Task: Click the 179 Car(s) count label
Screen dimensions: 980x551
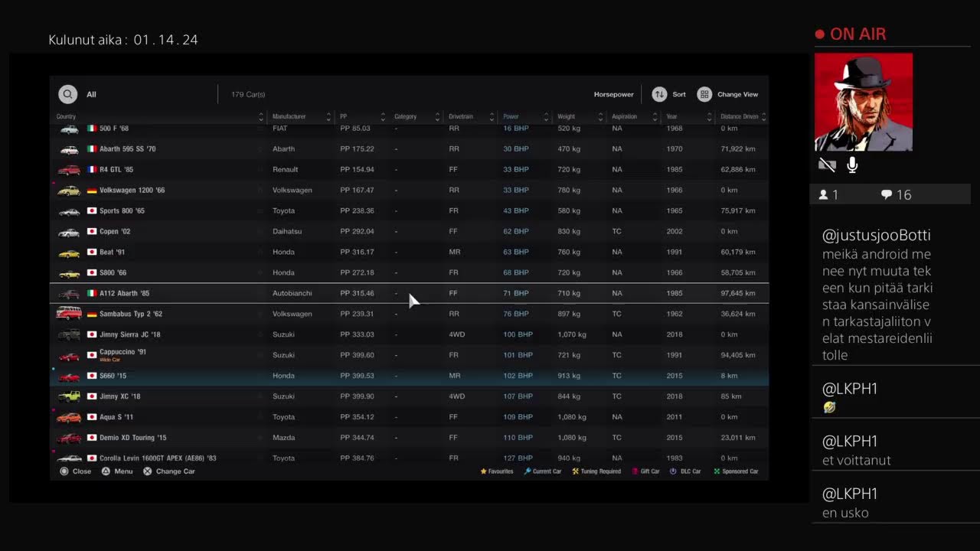Action: [248, 95]
